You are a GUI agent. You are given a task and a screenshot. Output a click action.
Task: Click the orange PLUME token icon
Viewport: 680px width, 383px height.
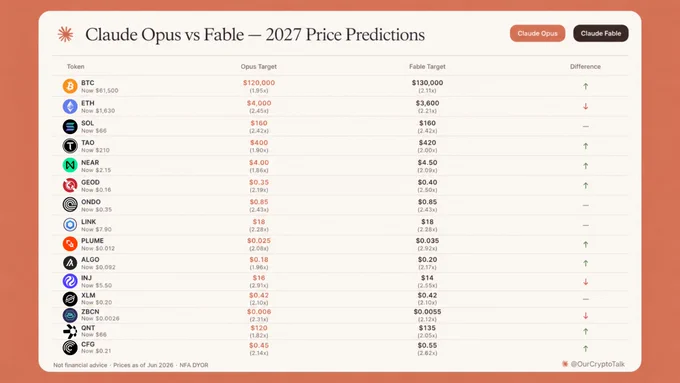70,244
